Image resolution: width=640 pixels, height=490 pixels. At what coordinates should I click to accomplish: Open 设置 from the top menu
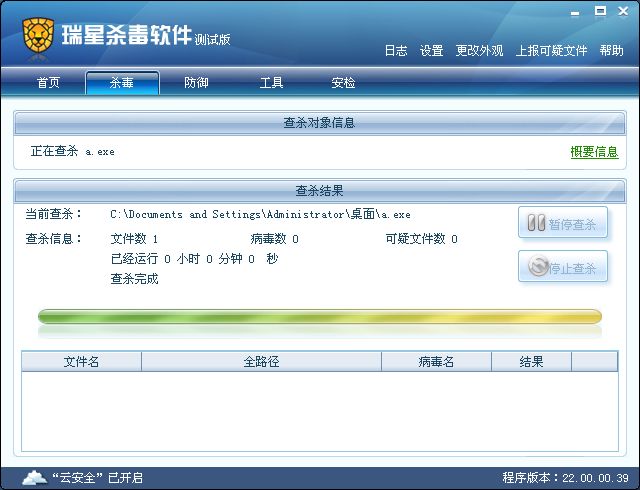431,51
